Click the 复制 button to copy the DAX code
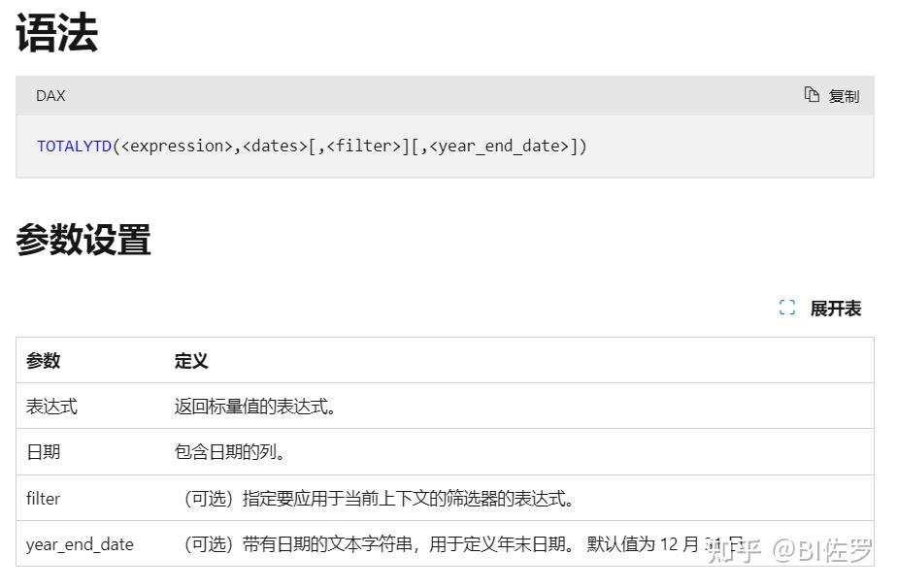Image resolution: width=897 pixels, height=588 pixels. pos(844,95)
